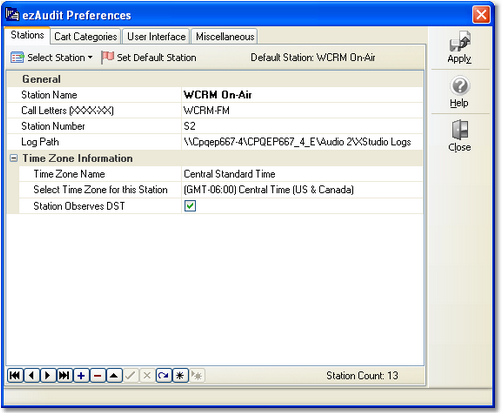The image size is (502, 415).
Task: Collapse the Time Zone Information section
Action: coord(14,158)
